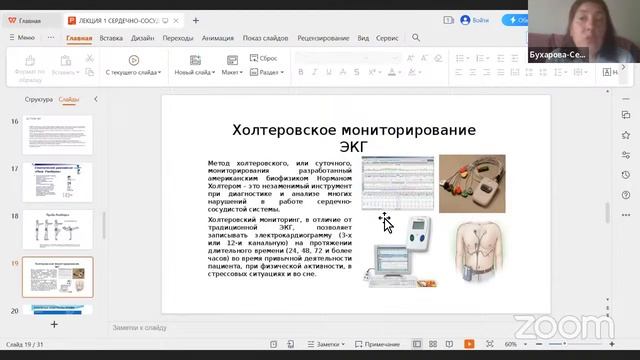Open the Показ слайдов ribbon tab
Image resolution: width=640 pixels, height=360 pixels.
265,38
